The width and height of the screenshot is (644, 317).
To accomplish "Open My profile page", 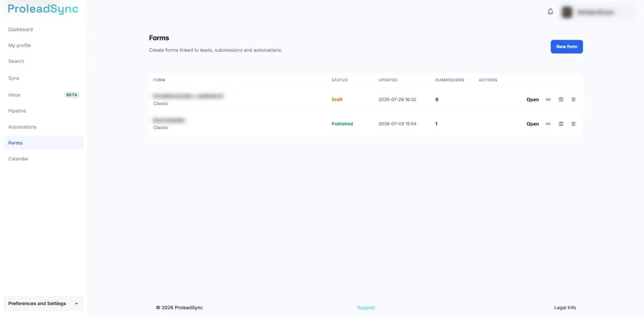I will [19, 46].
